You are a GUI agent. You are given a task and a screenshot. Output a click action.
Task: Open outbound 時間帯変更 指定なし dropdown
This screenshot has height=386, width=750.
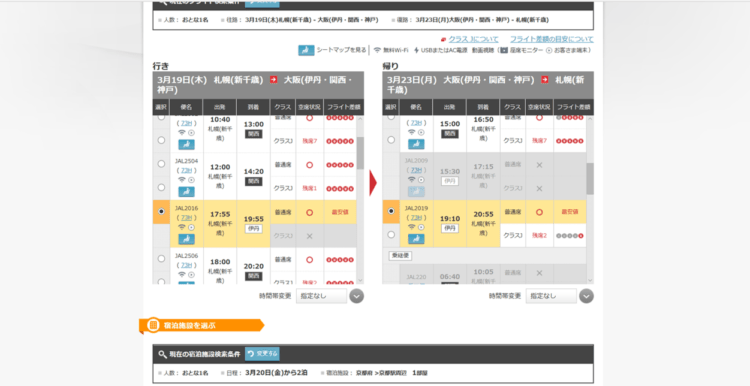321,296
